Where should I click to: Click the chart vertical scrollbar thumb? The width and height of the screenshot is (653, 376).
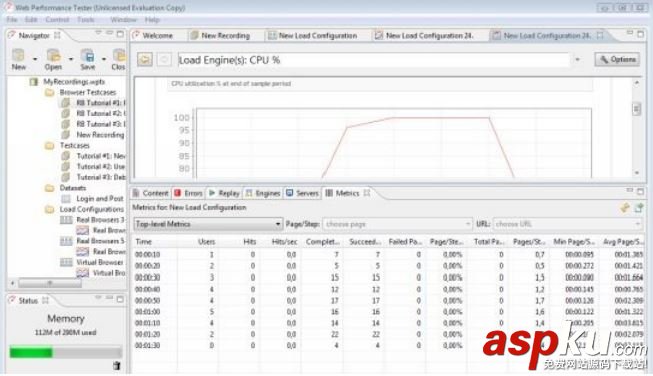pyautogui.click(x=636, y=109)
